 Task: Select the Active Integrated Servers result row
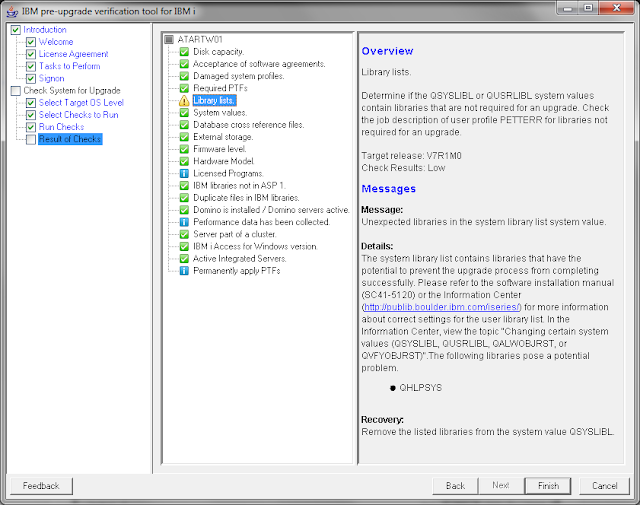[240, 258]
